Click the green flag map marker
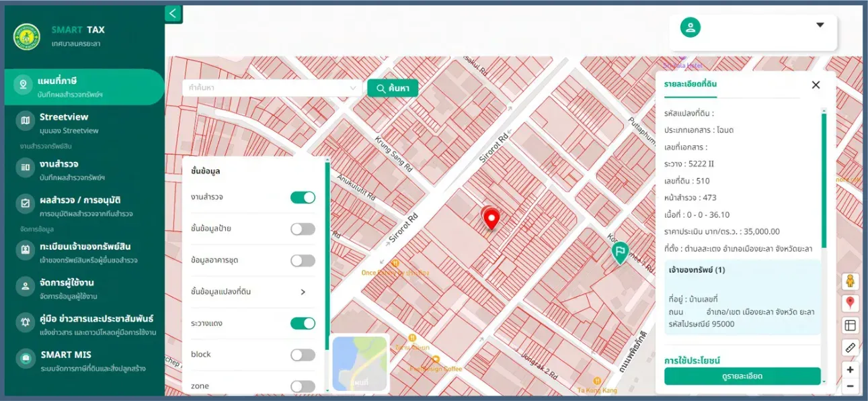This screenshot has width=868, height=401. (x=619, y=253)
